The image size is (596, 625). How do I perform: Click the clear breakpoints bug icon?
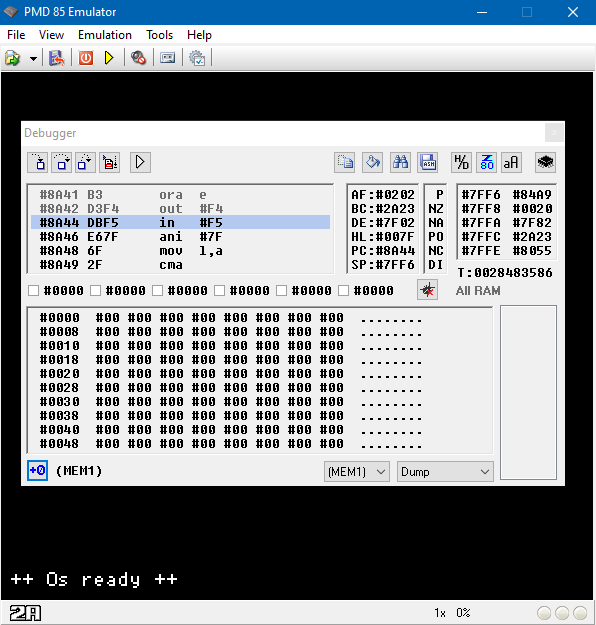pyautogui.click(x=427, y=290)
